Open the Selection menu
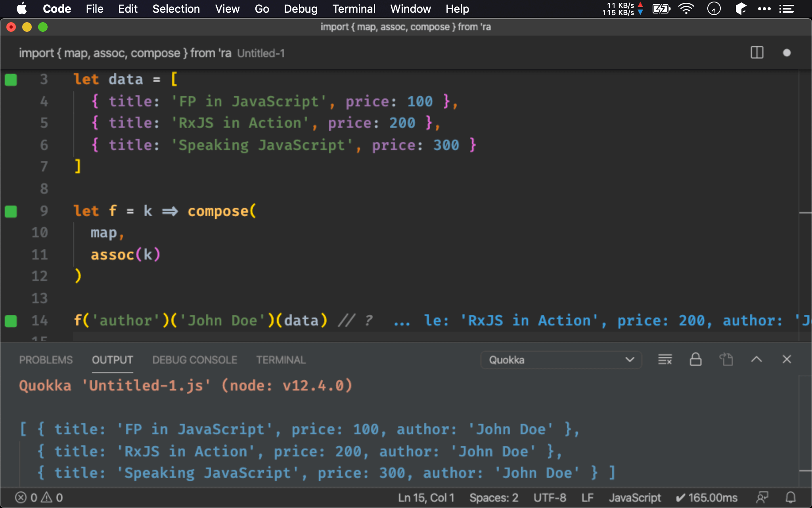The image size is (812, 508). [x=176, y=9]
